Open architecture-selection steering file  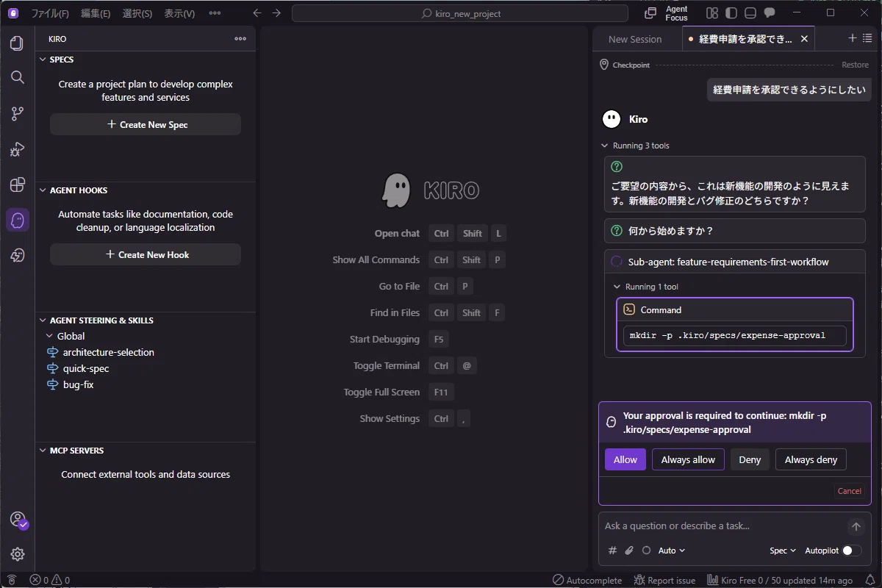pos(109,352)
